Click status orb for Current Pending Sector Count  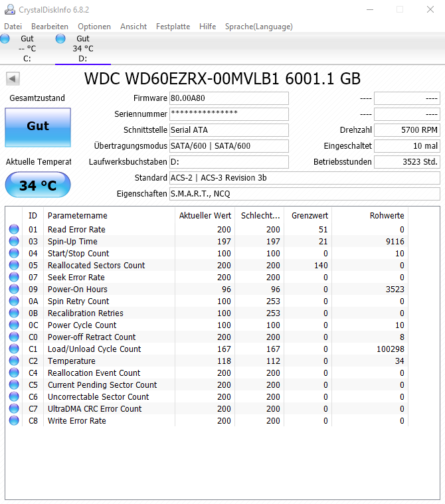point(14,384)
